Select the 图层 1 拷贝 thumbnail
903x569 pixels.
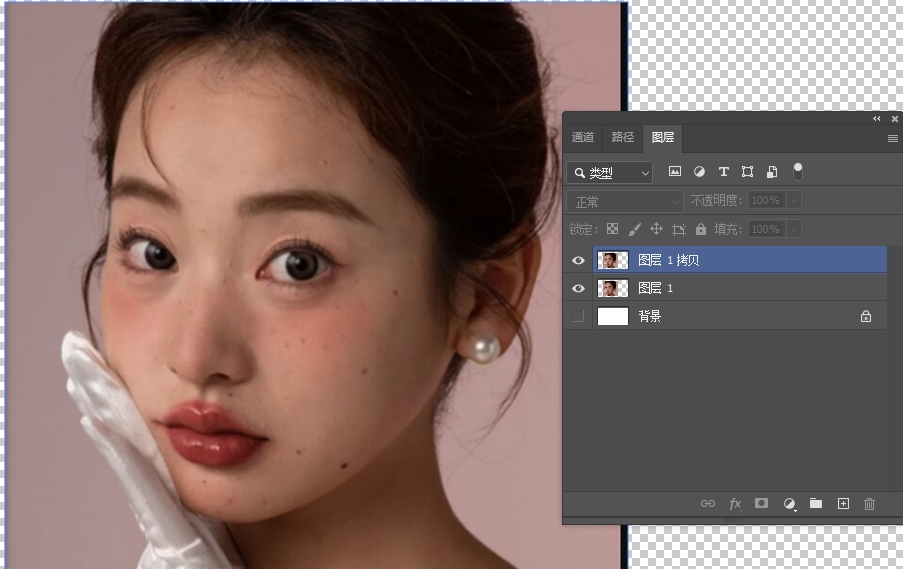(613, 260)
